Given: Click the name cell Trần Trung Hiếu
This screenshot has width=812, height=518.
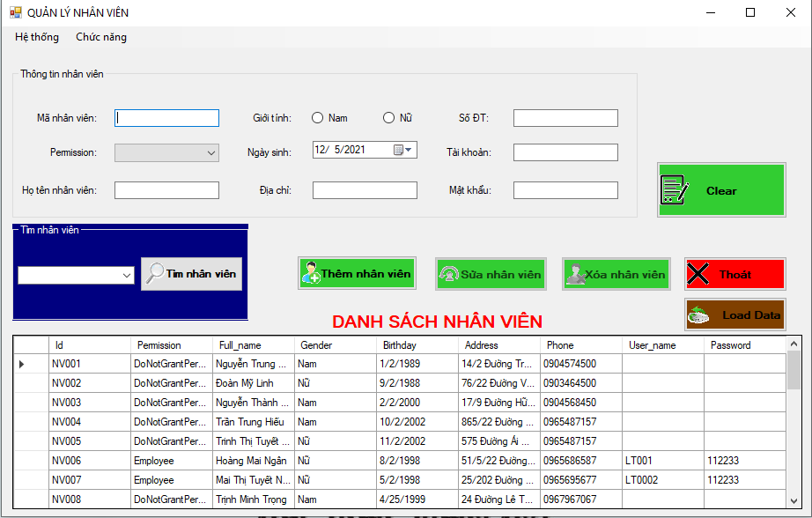Looking at the screenshot, I should pyautogui.click(x=254, y=422).
